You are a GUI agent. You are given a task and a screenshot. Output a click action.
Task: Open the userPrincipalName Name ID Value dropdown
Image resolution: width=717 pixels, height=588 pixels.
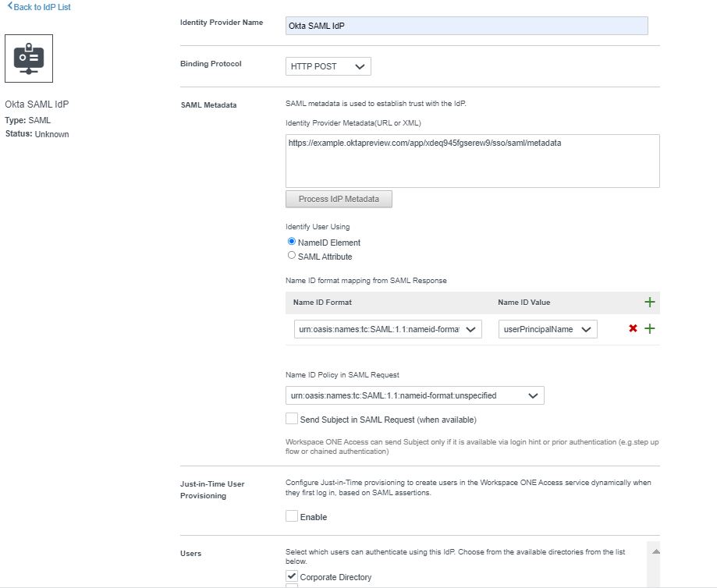tap(548, 329)
